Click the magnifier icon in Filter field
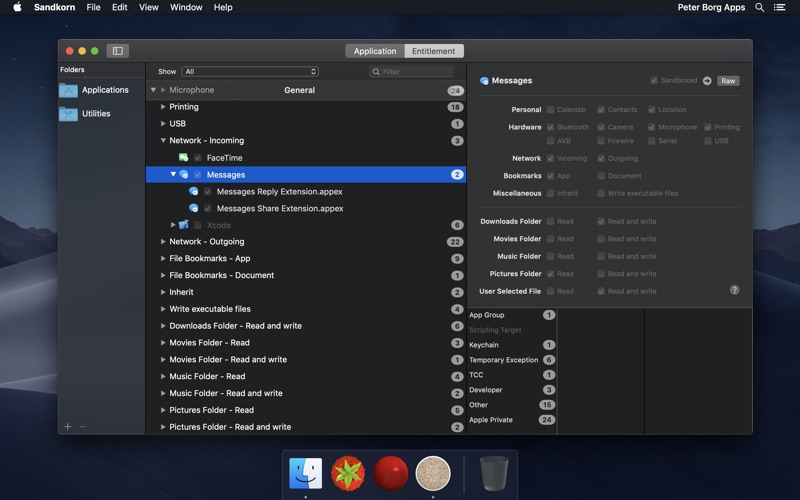This screenshot has height=500, width=800. (376, 71)
